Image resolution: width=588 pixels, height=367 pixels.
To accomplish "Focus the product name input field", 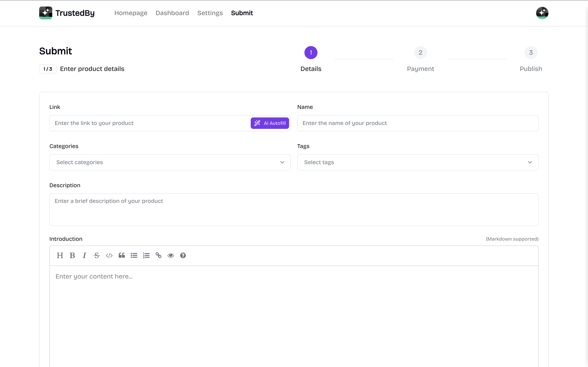I will tap(418, 123).
